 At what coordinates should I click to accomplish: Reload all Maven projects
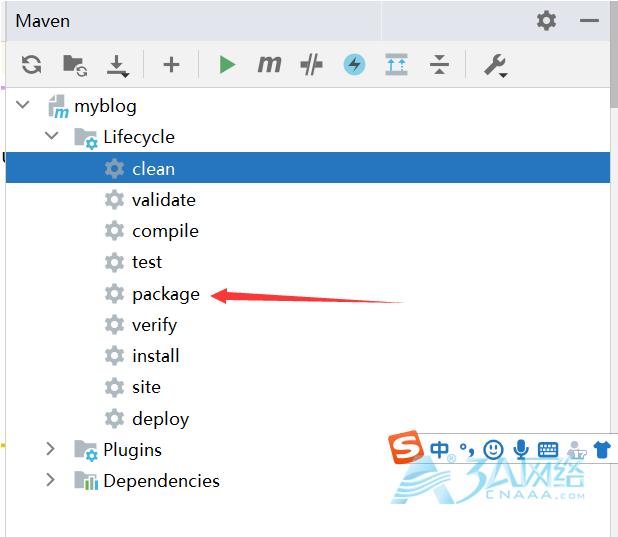coord(32,64)
